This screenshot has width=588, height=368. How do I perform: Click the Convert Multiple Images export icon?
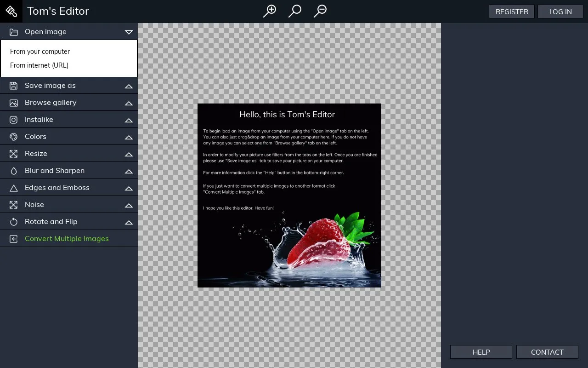[x=14, y=239]
